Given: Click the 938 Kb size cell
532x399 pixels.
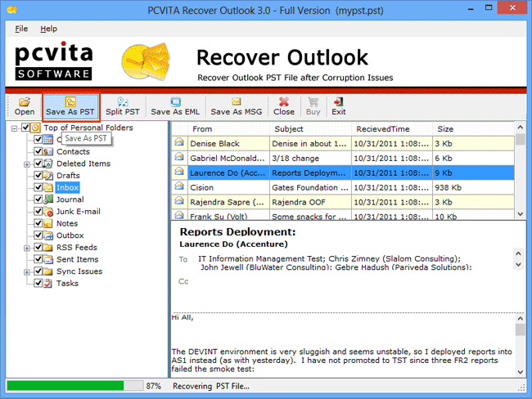Looking at the screenshot, I should [473, 187].
